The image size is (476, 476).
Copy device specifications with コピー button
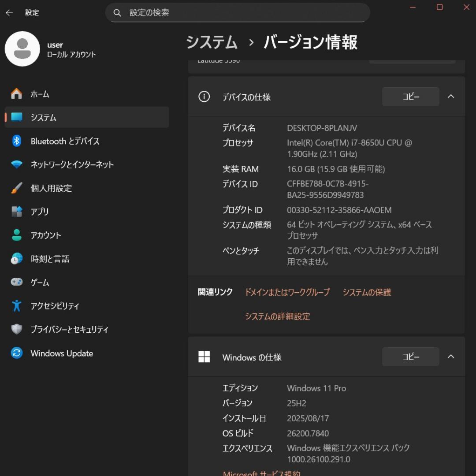[410, 97]
